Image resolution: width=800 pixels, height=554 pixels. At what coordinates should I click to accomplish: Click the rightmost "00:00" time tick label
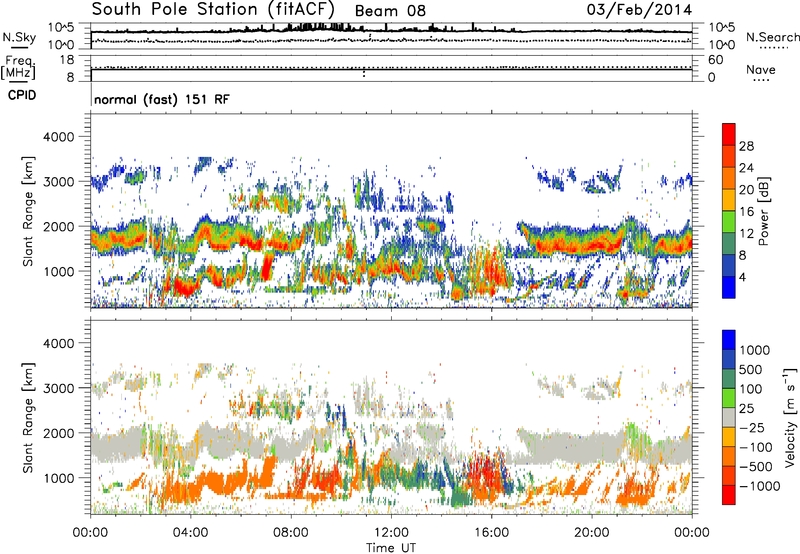pos(691,533)
